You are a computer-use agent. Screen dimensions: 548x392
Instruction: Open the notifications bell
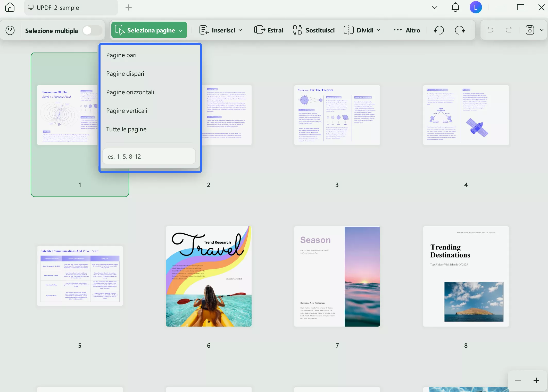(x=455, y=7)
